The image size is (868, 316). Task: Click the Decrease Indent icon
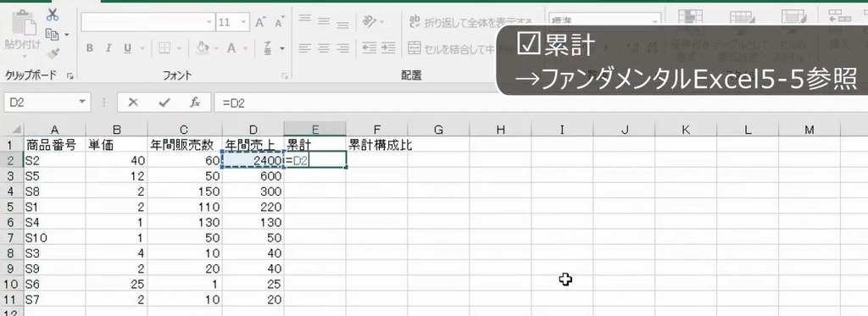tap(370, 48)
